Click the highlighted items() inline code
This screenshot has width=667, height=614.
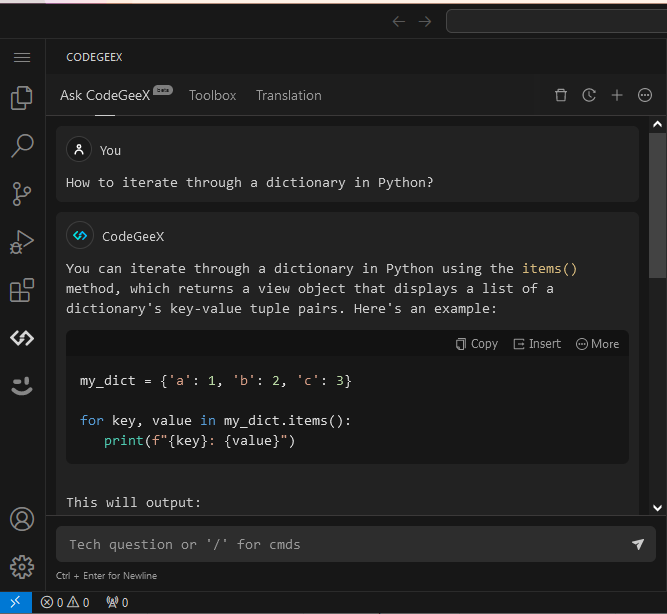coord(549,268)
